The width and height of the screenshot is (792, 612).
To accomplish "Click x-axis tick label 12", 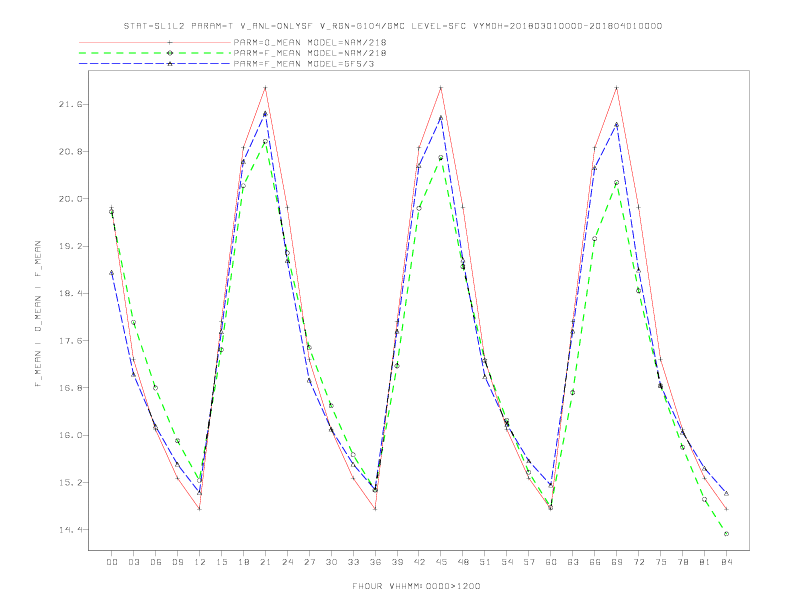I will pos(200,562).
